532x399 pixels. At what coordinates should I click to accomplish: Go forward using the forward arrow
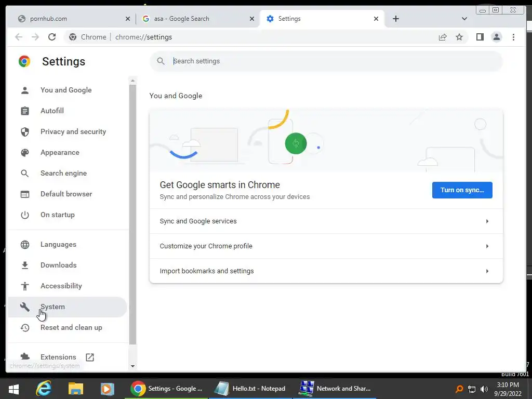point(35,37)
